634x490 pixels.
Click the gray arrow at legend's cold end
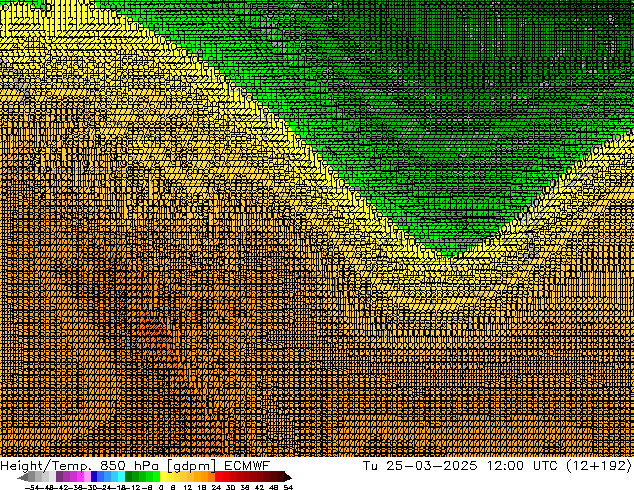click(x=23, y=477)
